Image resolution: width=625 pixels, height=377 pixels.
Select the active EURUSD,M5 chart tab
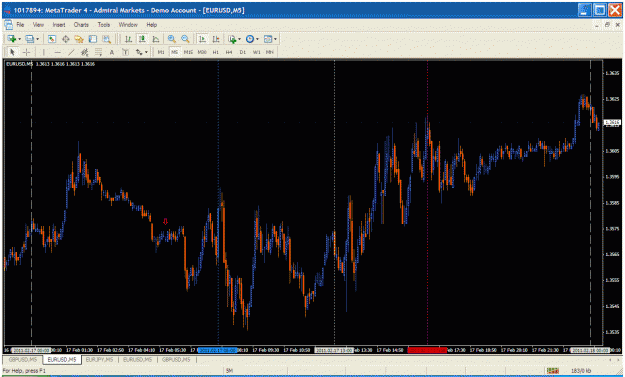coord(62,360)
